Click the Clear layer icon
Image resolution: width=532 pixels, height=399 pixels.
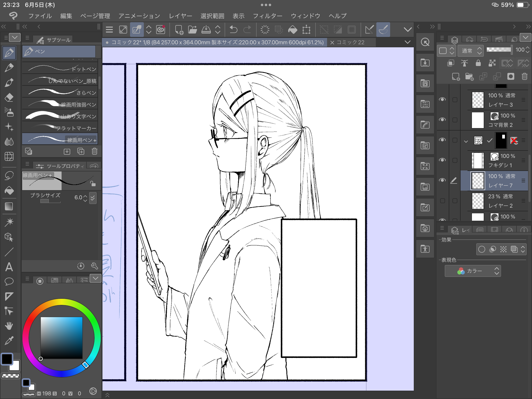[x=265, y=30]
